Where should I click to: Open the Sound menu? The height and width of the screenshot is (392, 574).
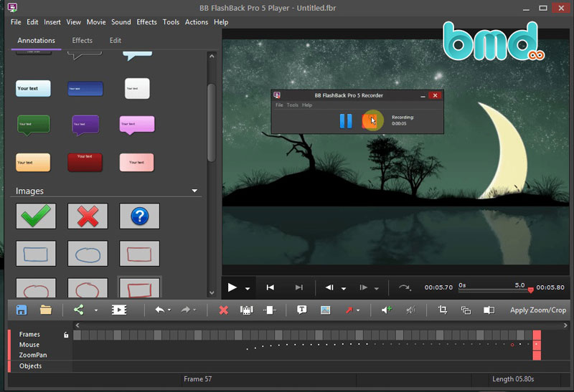(x=121, y=22)
